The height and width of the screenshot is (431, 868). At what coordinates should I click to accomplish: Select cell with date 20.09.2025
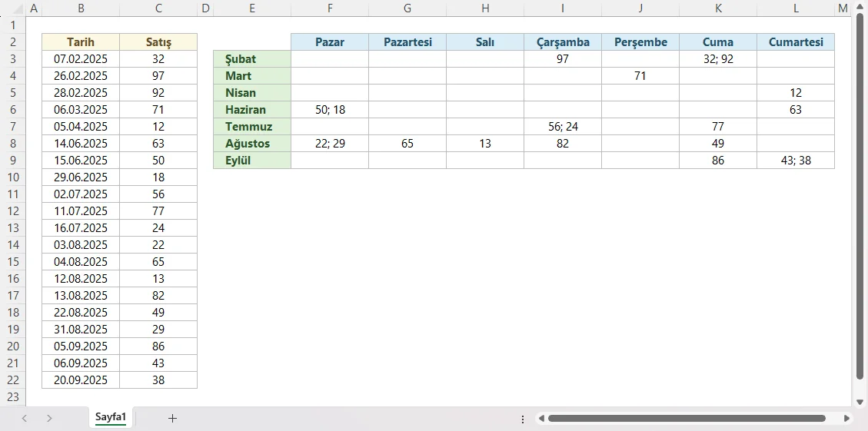tap(81, 380)
